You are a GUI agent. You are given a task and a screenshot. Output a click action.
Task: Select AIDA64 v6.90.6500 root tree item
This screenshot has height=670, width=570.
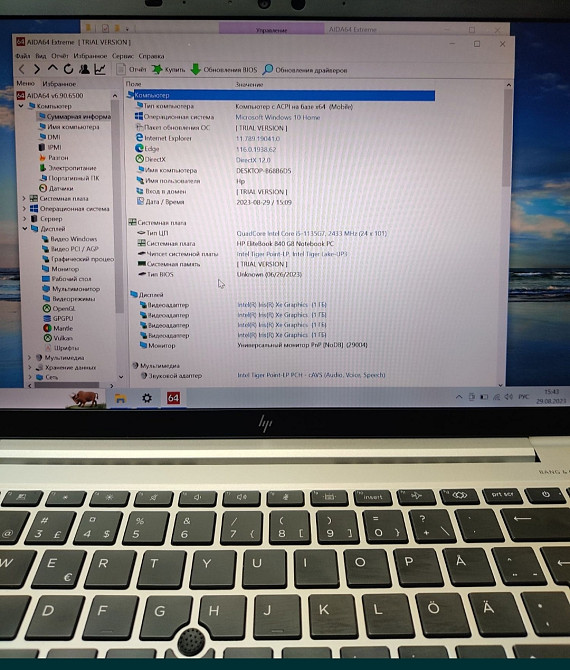click(x=50, y=95)
